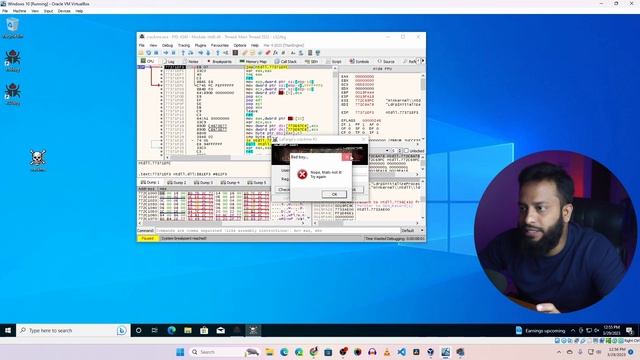This screenshot has width=640, height=360.
Task: Click the dump panel horizontal scrollbar
Action: tap(222, 223)
